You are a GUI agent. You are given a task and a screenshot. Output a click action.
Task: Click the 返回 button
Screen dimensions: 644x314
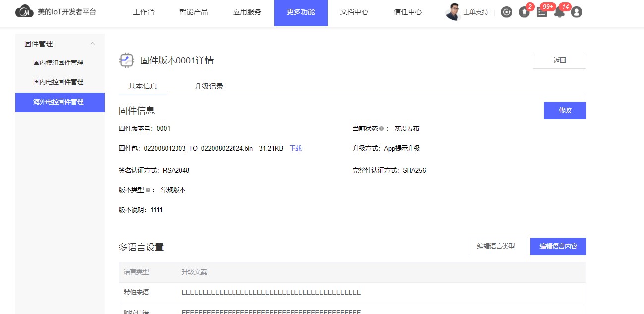tap(560, 60)
